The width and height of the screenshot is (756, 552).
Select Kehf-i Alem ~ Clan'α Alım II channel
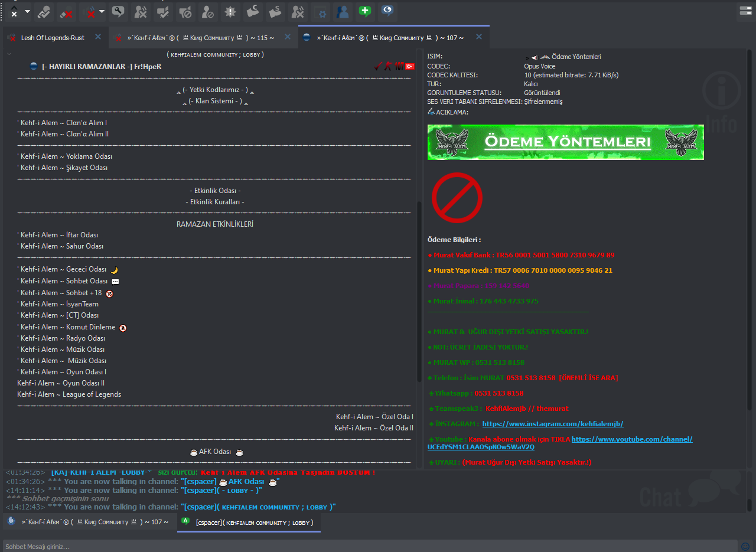63,134
